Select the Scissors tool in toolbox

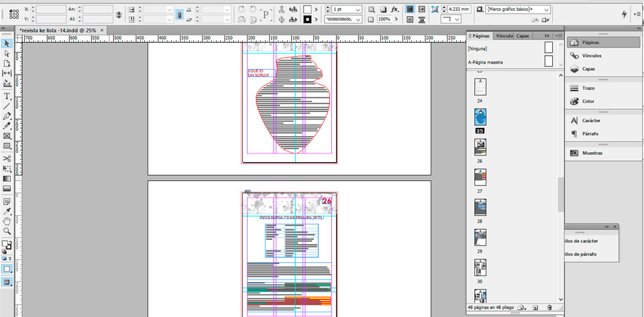pyautogui.click(x=7, y=158)
